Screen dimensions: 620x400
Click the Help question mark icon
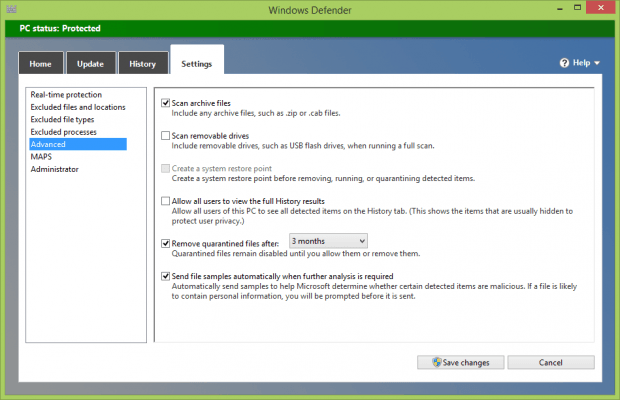564,63
